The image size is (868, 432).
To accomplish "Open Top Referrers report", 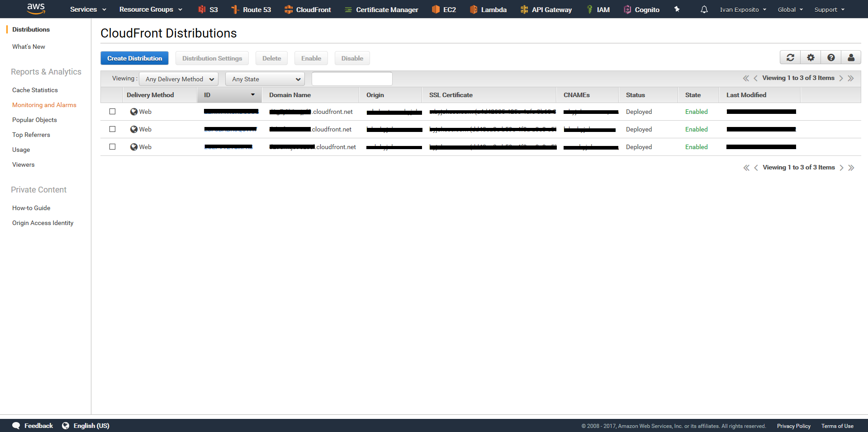I will click(31, 135).
